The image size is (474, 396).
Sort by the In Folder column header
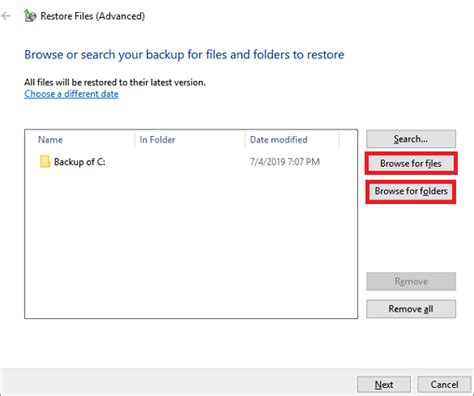click(157, 140)
